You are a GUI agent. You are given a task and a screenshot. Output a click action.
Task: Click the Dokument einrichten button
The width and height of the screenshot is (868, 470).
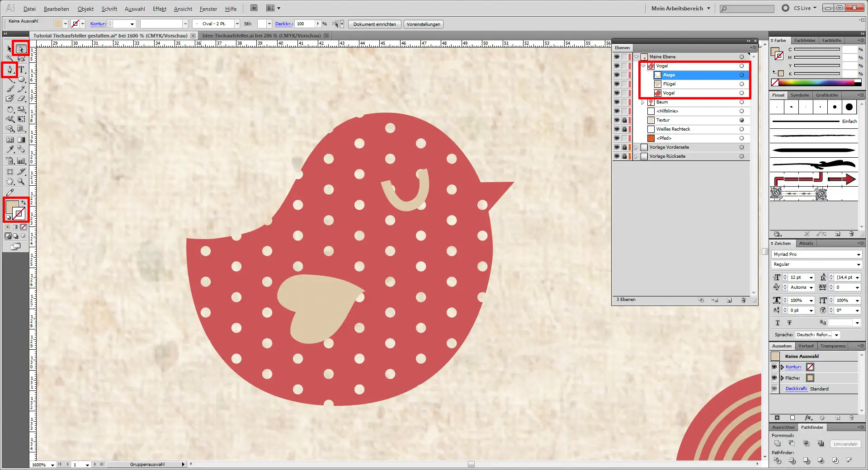click(374, 24)
